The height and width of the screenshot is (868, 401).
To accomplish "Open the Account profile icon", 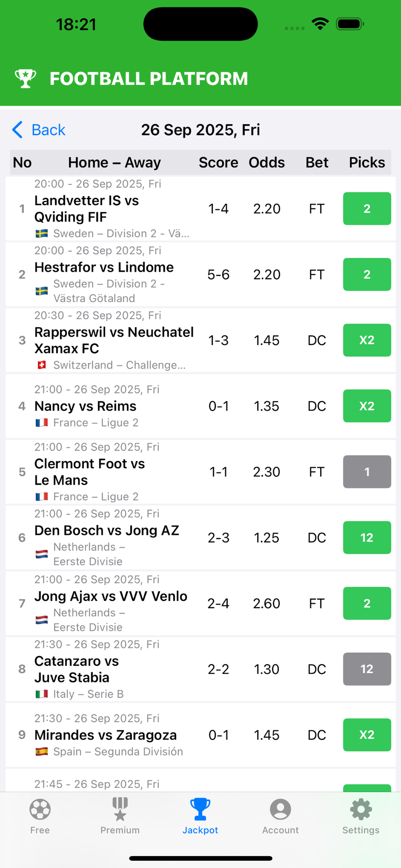I will pyautogui.click(x=280, y=809).
